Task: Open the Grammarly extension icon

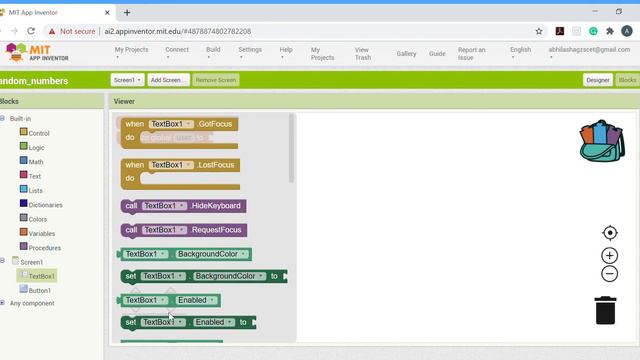Action: pos(593,31)
